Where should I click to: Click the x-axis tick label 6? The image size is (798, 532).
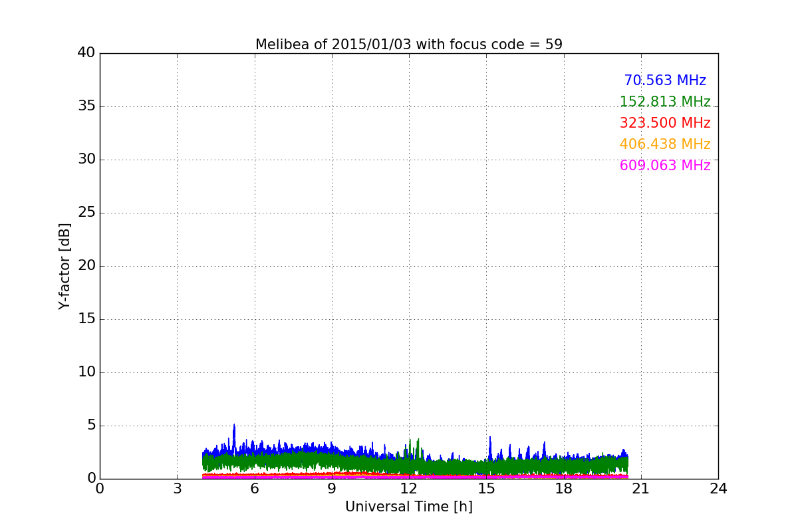[254, 489]
